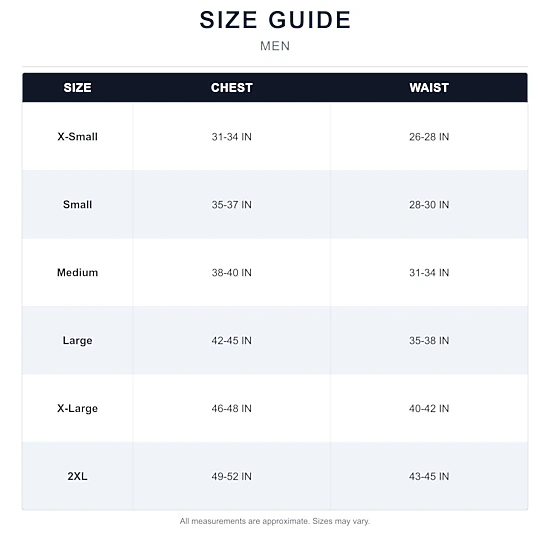Image resolution: width=550 pixels, height=550 pixels.
Task: Click the 26-28 IN waist cell
Action: coord(429,137)
